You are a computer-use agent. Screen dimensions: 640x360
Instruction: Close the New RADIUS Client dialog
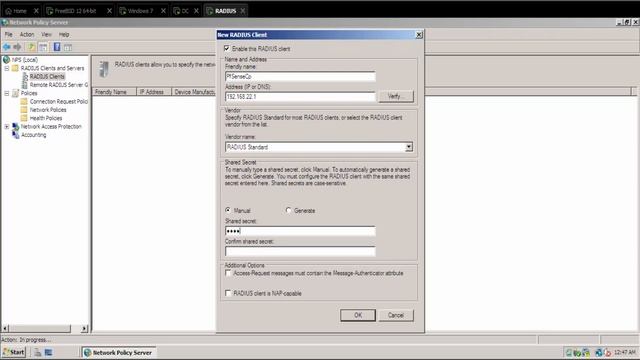pyautogui.click(x=419, y=35)
